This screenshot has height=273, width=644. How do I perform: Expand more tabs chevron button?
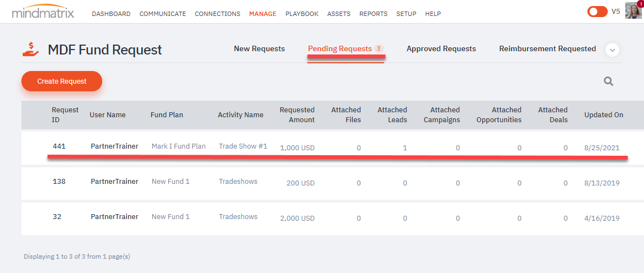tap(612, 50)
